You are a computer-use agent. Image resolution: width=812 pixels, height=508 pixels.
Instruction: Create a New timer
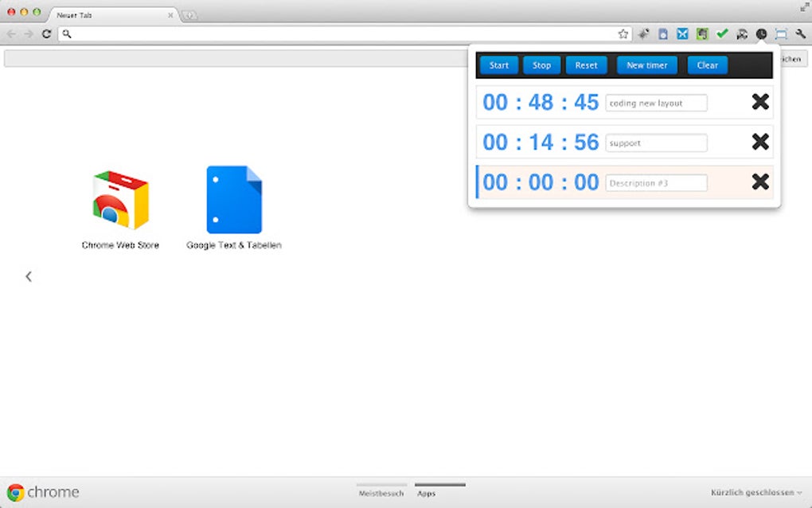pyautogui.click(x=646, y=64)
